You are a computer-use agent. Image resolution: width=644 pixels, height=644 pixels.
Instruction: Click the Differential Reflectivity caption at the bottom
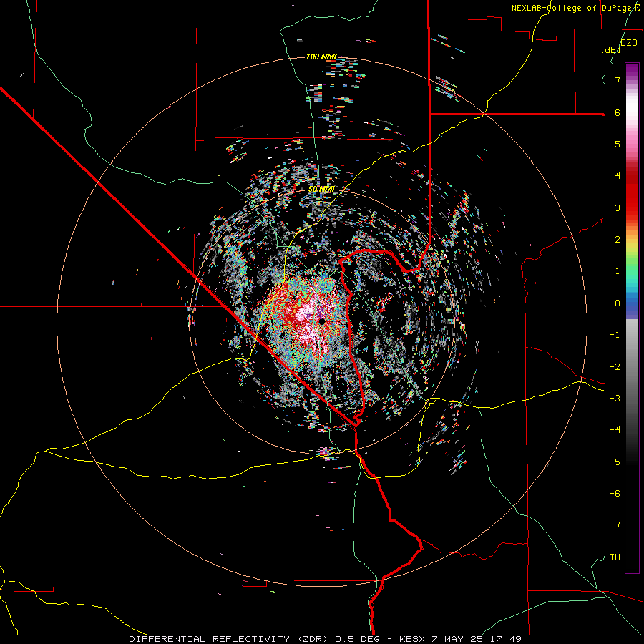coord(325,639)
